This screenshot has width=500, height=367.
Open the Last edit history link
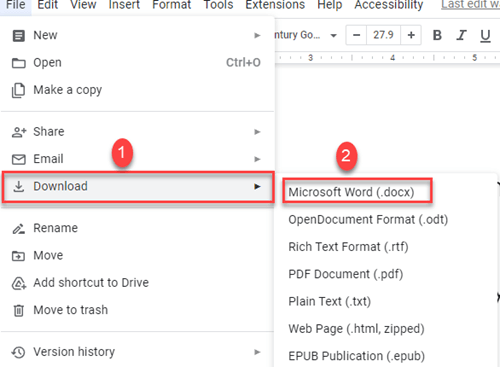coord(470,5)
